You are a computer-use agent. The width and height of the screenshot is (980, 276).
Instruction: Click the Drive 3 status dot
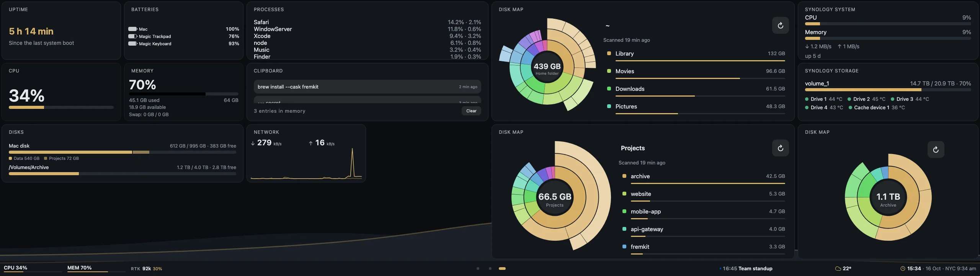click(x=893, y=99)
